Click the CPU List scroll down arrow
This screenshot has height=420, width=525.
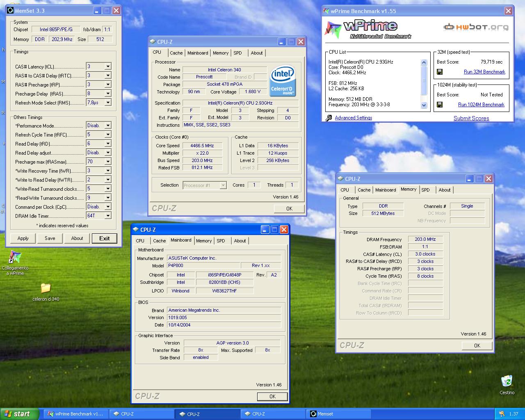click(424, 105)
